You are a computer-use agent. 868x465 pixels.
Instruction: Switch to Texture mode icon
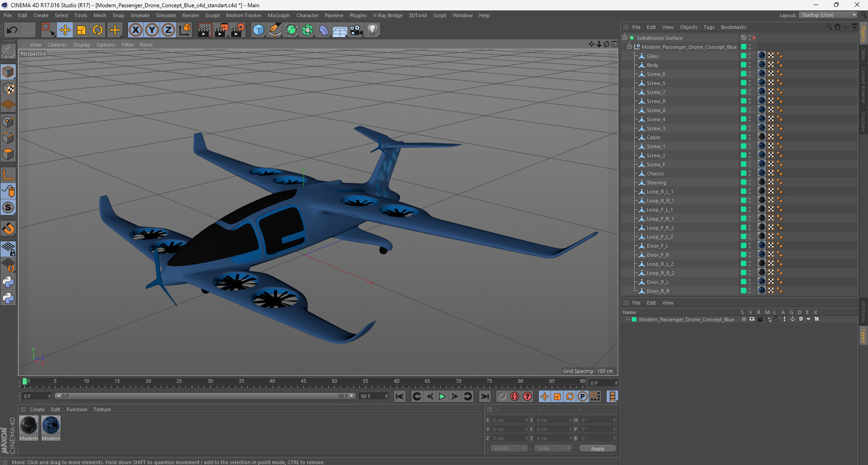pos(8,89)
